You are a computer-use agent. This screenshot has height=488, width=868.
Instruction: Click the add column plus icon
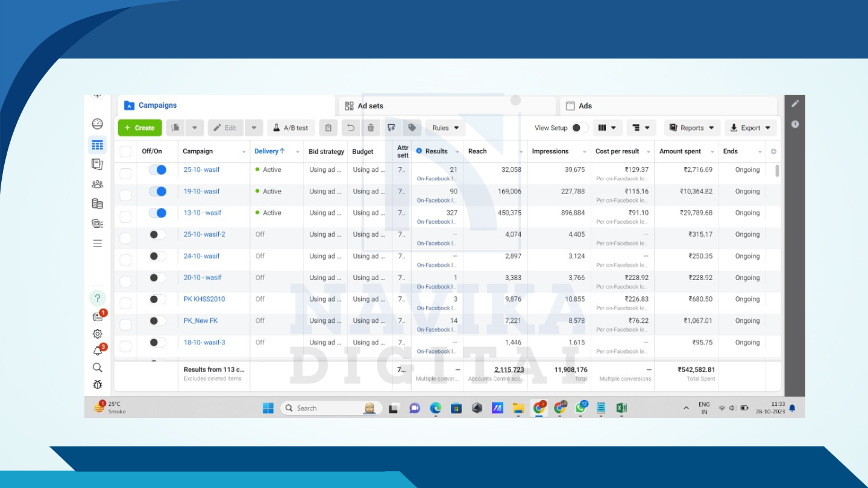(x=773, y=152)
